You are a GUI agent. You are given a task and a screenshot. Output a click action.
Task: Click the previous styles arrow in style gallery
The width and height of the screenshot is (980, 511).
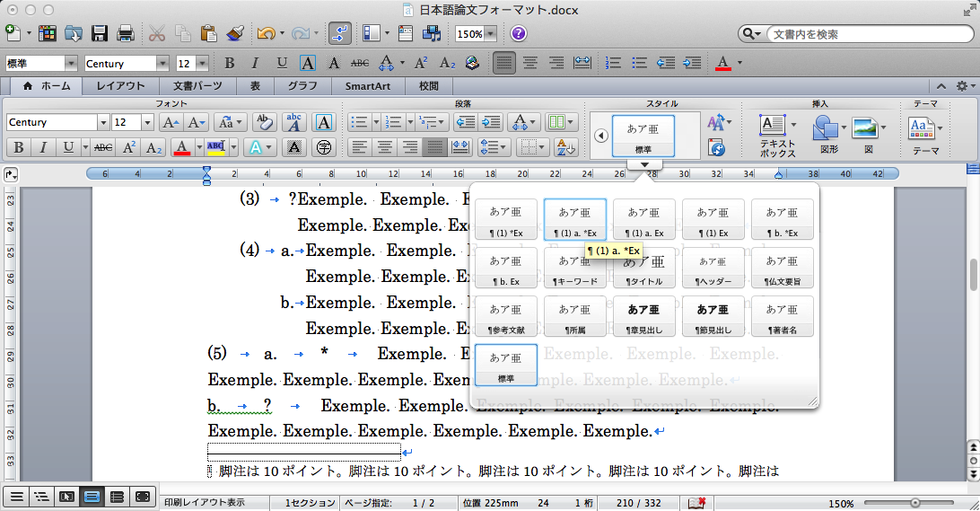coord(601,136)
